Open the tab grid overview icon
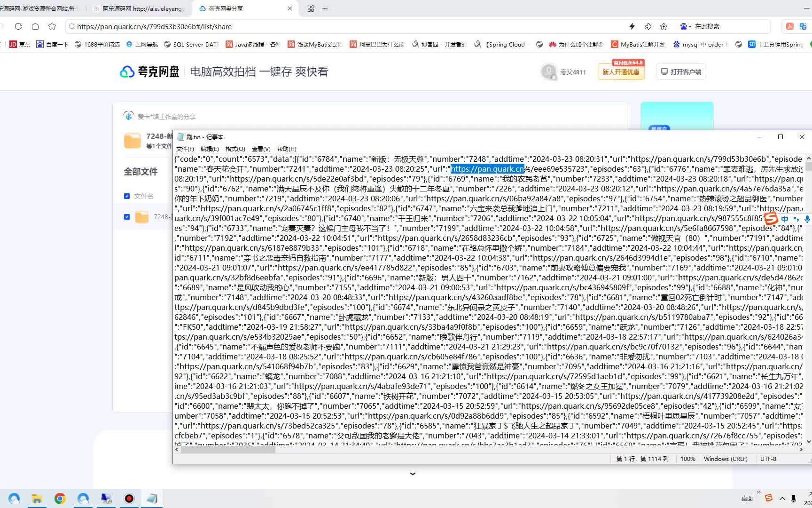This screenshot has height=508, width=812. 311,8
